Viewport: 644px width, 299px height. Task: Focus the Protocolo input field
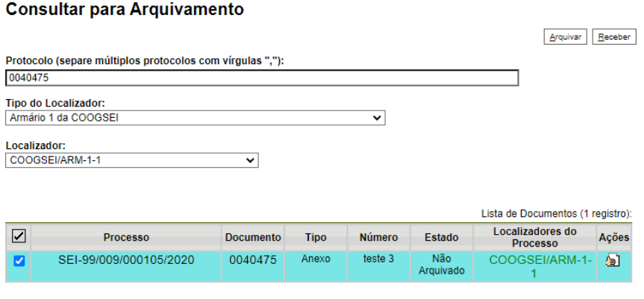coord(261,78)
